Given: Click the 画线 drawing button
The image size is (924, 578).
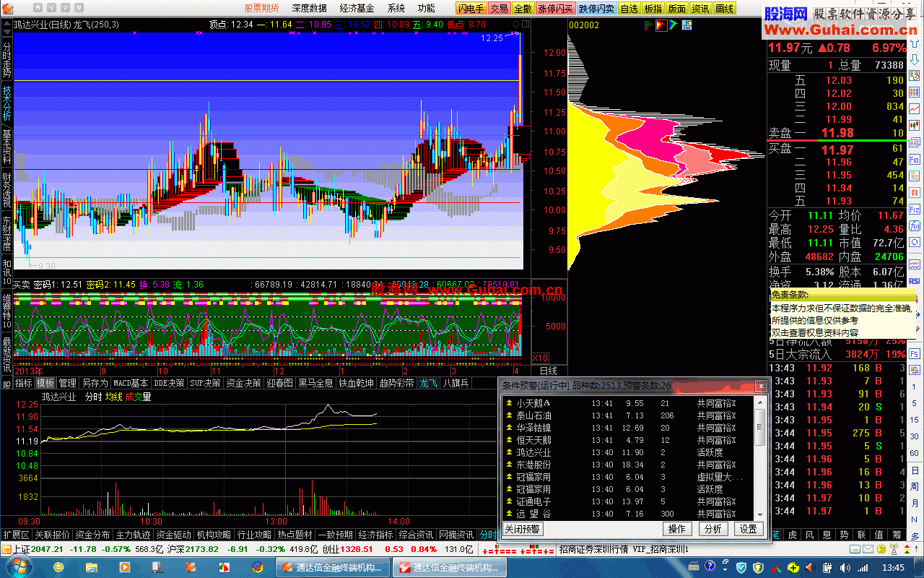Looking at the screenshot, I should click(725, 9).
